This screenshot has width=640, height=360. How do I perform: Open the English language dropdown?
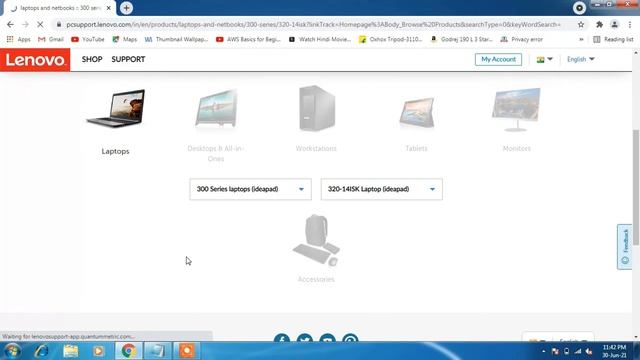(x=580, y=59)
